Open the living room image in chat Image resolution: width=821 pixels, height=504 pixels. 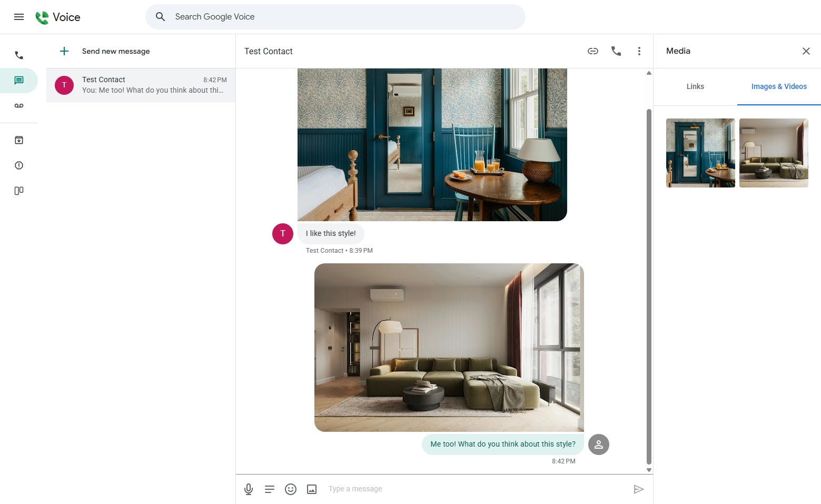[449, 348]
